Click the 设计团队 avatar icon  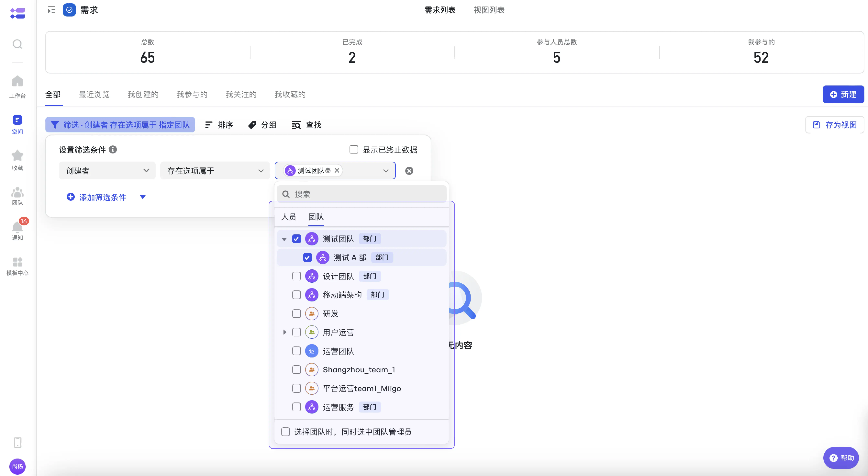(312, 276)
